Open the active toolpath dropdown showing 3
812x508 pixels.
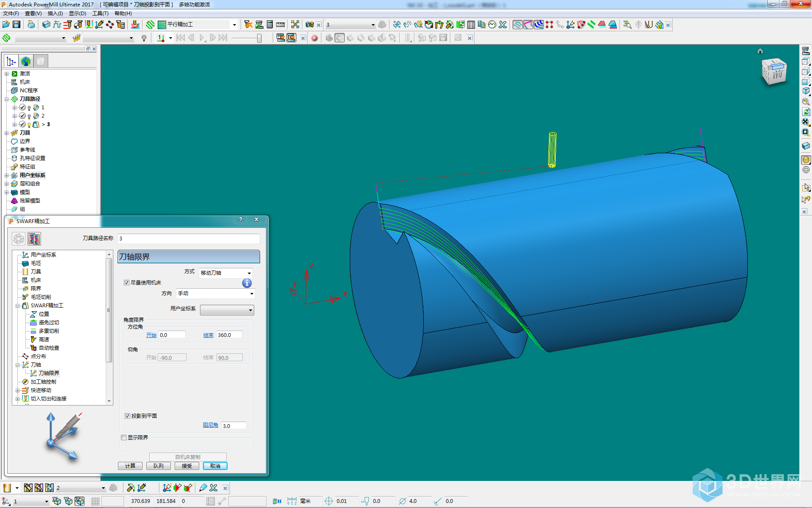[x=350, y=25]
